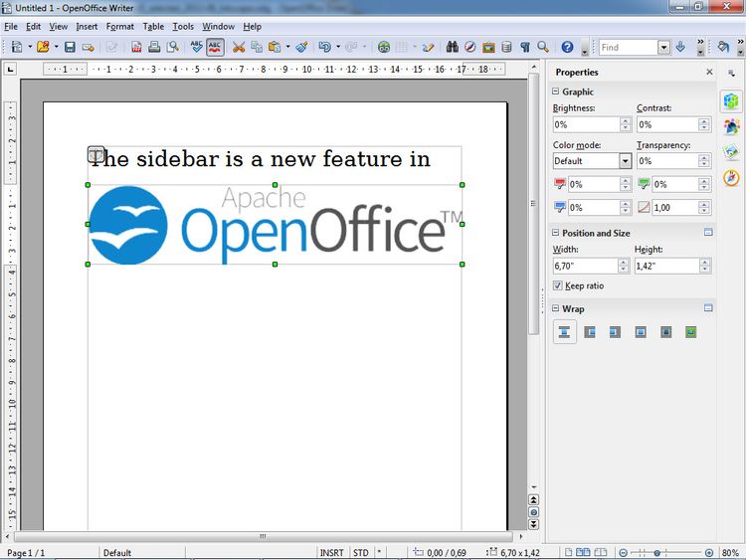
Task: Open OpenOffice Help question mark icon
Action: point(567,47)
